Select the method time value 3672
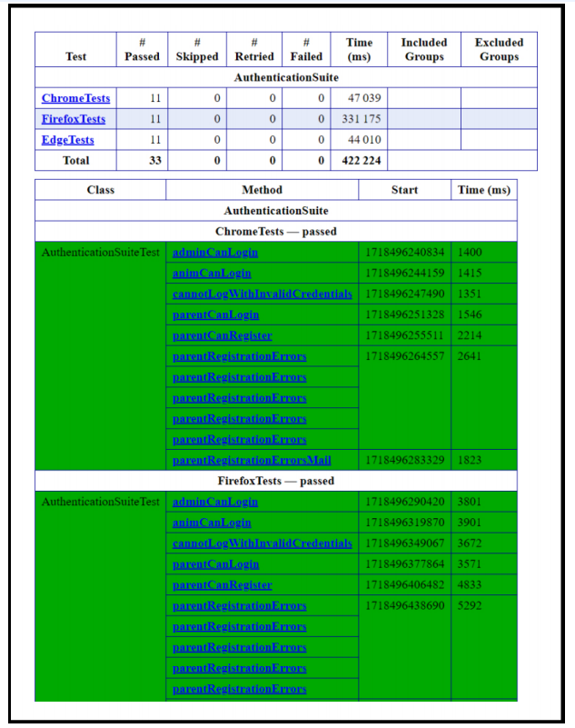 click(470, 544)
